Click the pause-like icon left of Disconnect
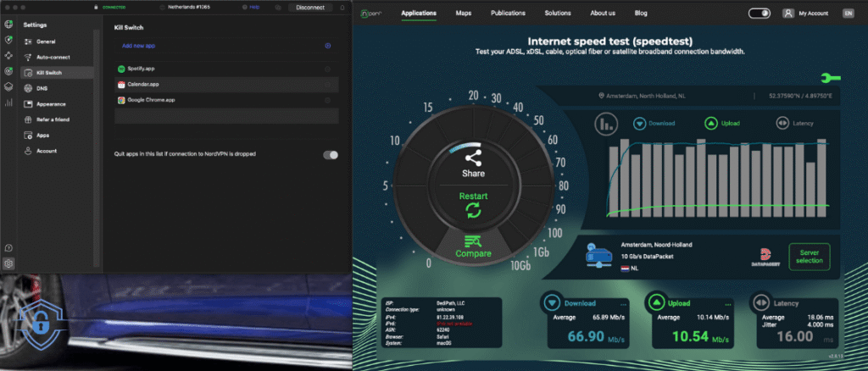Image resolution: width=868 pixels, height=371 pixels. [278, 7]
